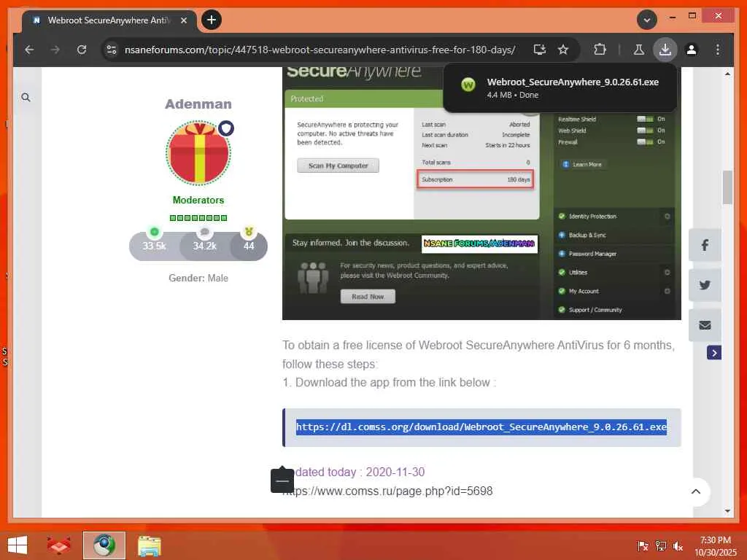Click scrollbar up arrow
Image resolution: width=747 pixels, height=560 pixels.
coord(727,74)
